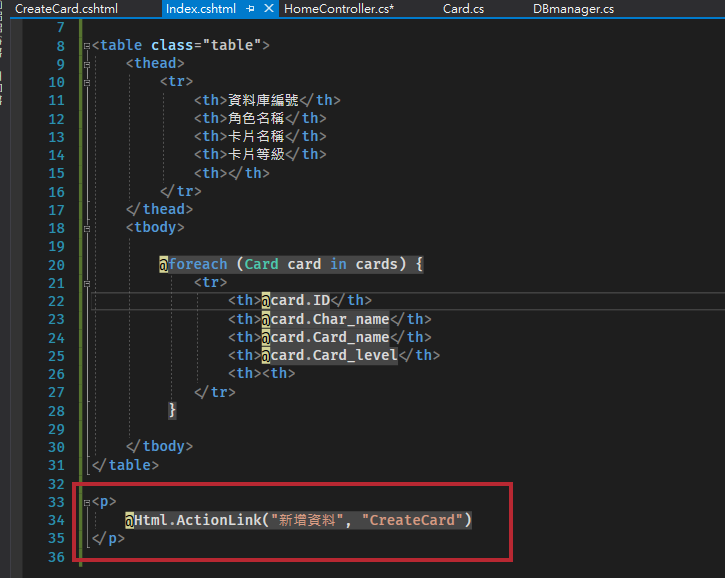Screen dimensions: 725x578
Task: Click the Card type name in the foreach
Action: (x=261, y=264)
